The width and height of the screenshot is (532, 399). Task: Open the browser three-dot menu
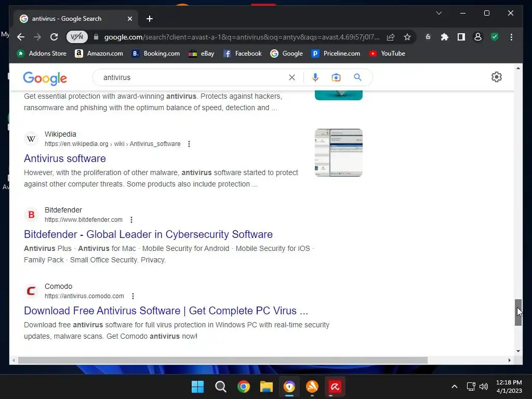tap(511, 37)
